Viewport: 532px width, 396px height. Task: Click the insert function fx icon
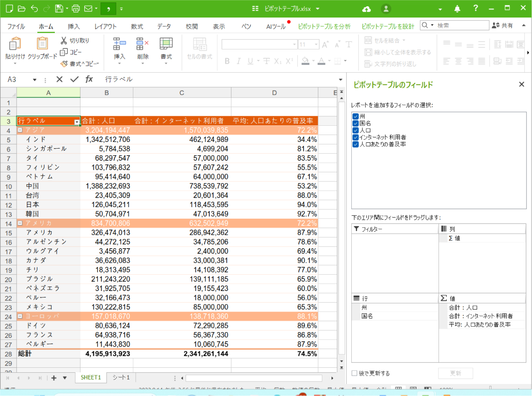89,79
